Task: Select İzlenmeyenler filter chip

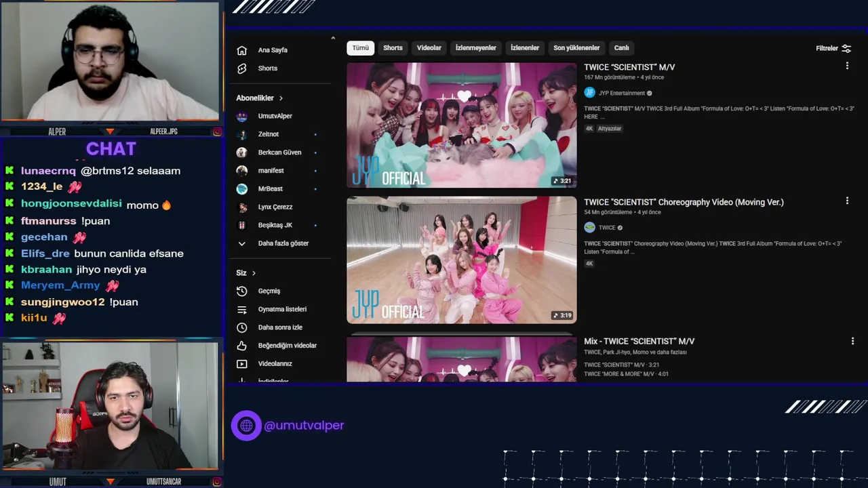Action: pyautogui.click(x=476, y=48)
